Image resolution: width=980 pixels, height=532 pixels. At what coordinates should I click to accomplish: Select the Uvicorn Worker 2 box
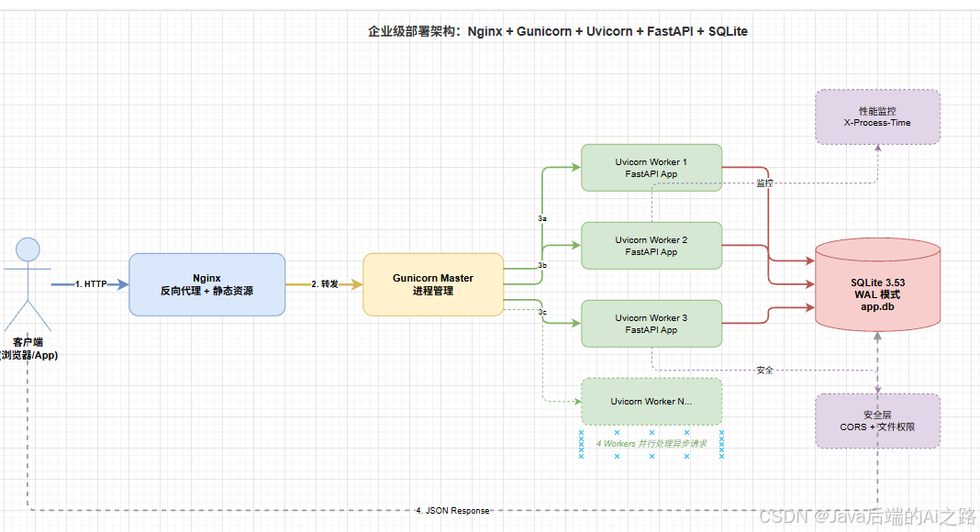[x=651, y=246]
